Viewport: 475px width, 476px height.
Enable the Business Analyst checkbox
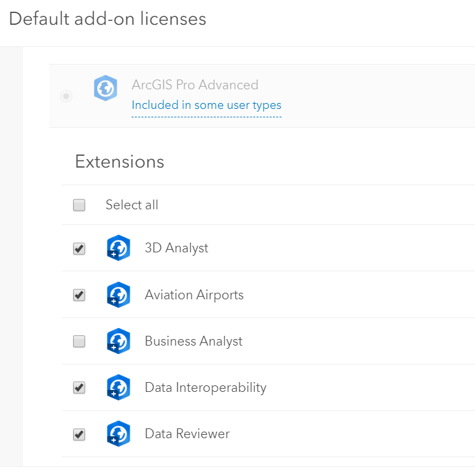point(79,341)
